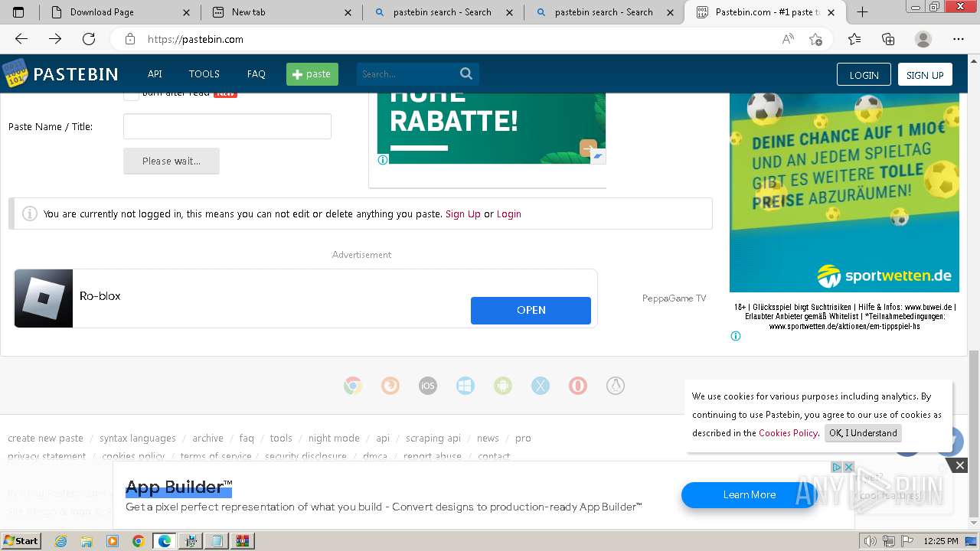Click the read aloud icon in address bar
980x551 pixels.
(x=788, y=39)
